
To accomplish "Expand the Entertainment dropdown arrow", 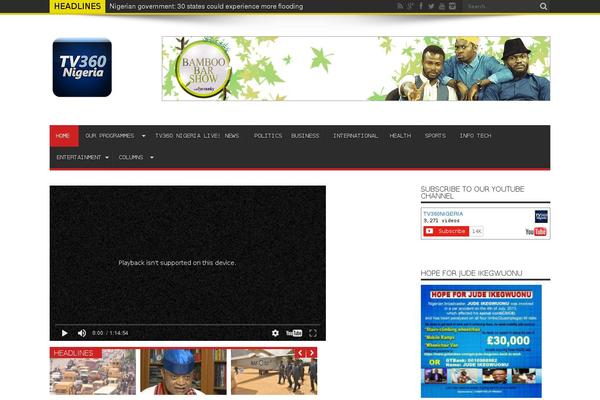I will [107, 157].
